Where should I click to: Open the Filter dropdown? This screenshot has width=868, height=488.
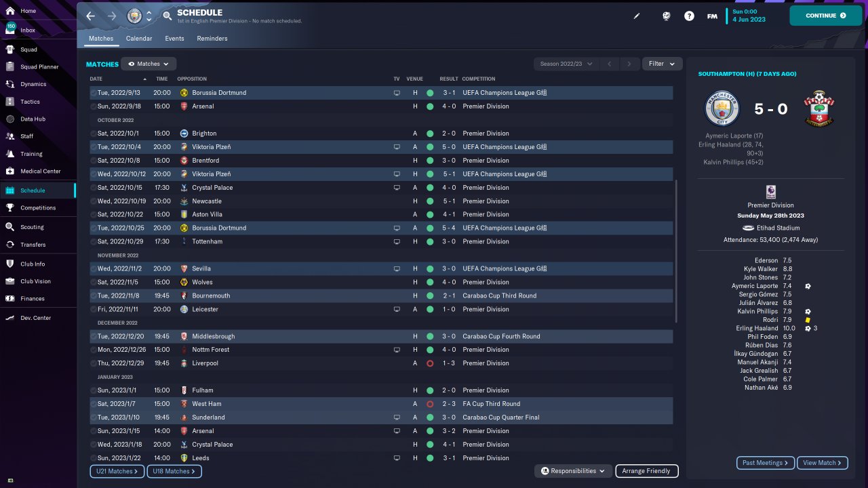(662, 64)
